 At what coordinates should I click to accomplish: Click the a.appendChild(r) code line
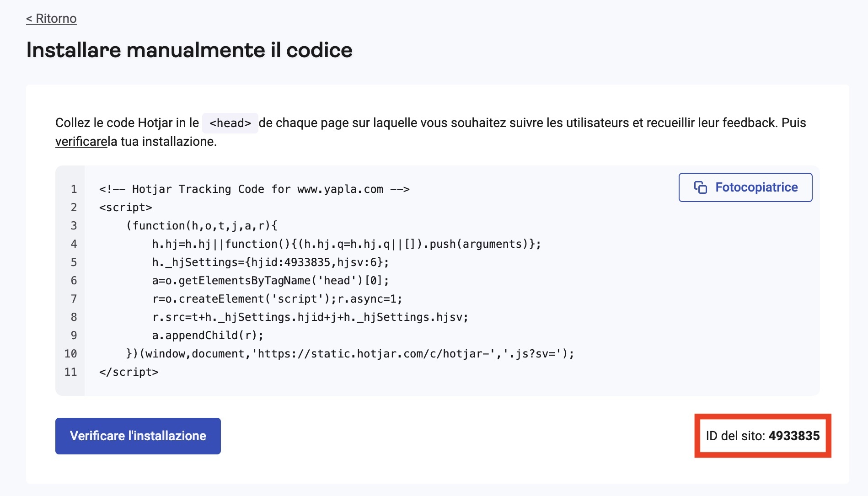[208, 336]
